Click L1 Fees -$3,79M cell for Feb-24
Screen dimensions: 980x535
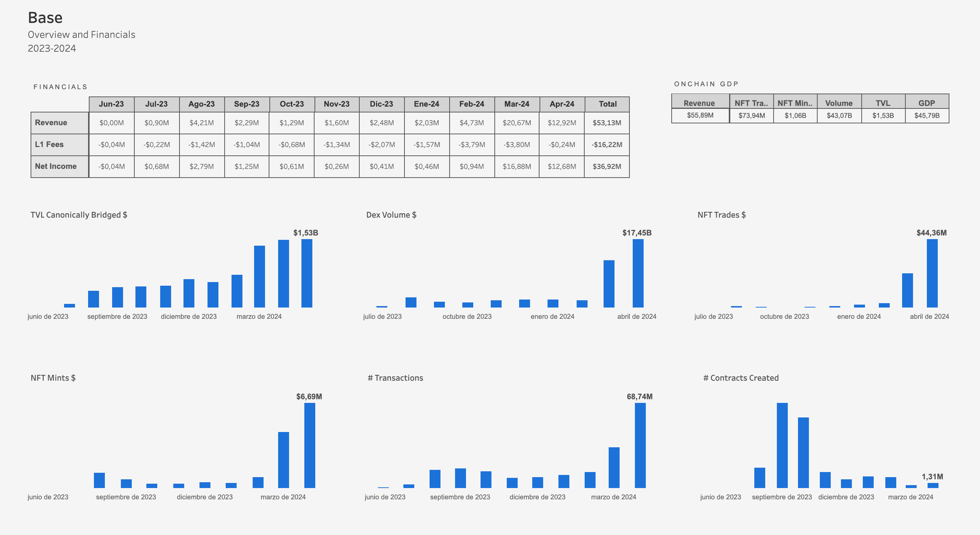472,144
